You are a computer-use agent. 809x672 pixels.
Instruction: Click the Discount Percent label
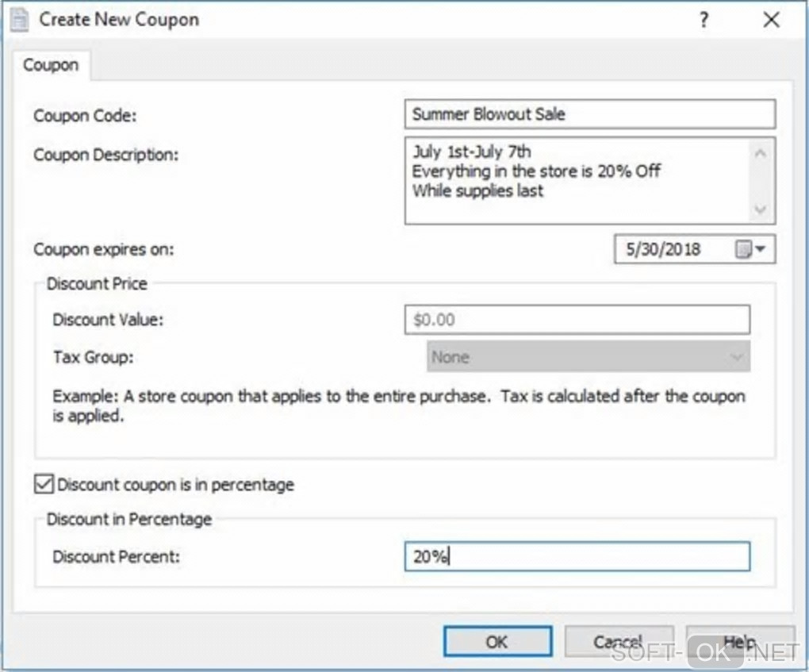[117, 557]
